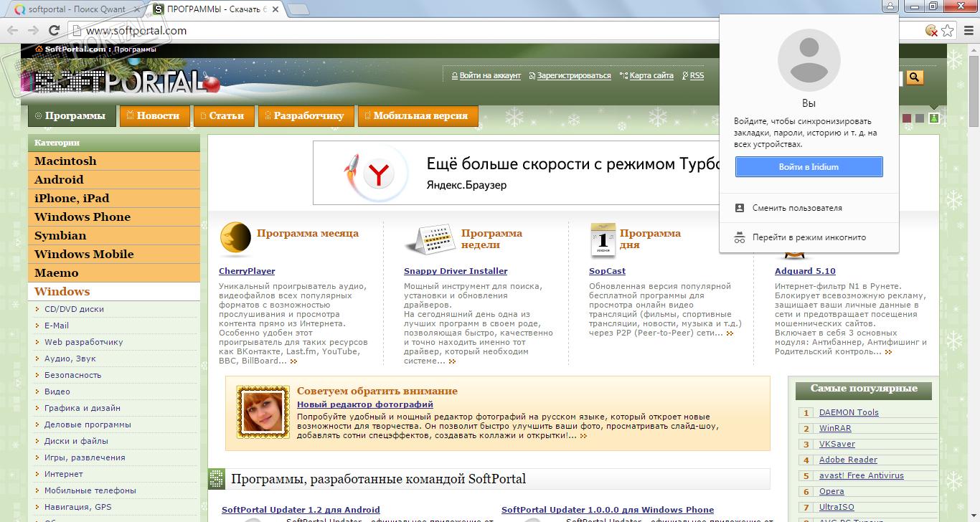Click the Program of the Day calendar icon
This screenshot has width=980, height=522.
[603, 239]
